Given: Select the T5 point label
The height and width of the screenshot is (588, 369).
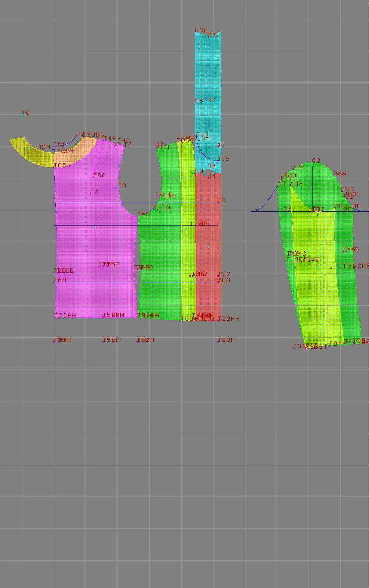Looking at the screenshot, I should click(x=94, y=191).
